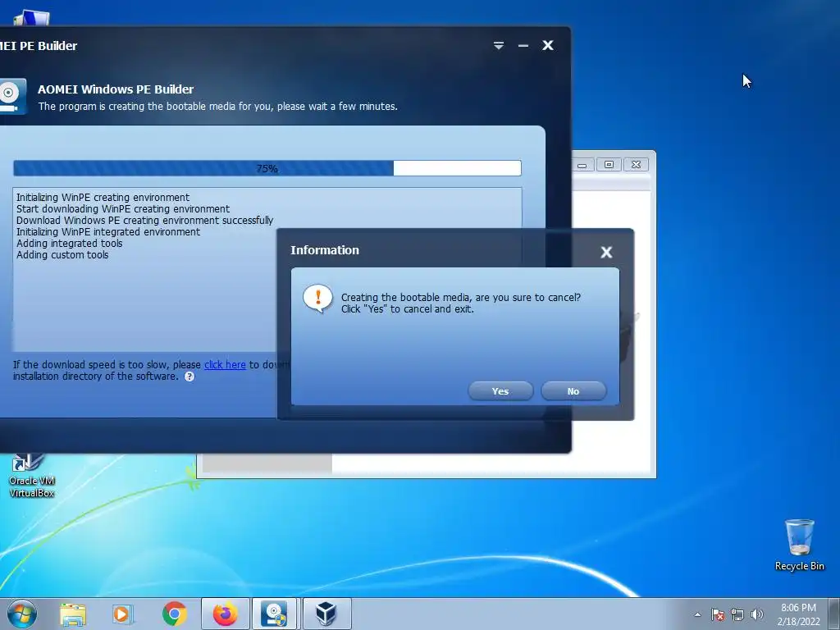Click the 75% progress bar

[x=267, y=168]
